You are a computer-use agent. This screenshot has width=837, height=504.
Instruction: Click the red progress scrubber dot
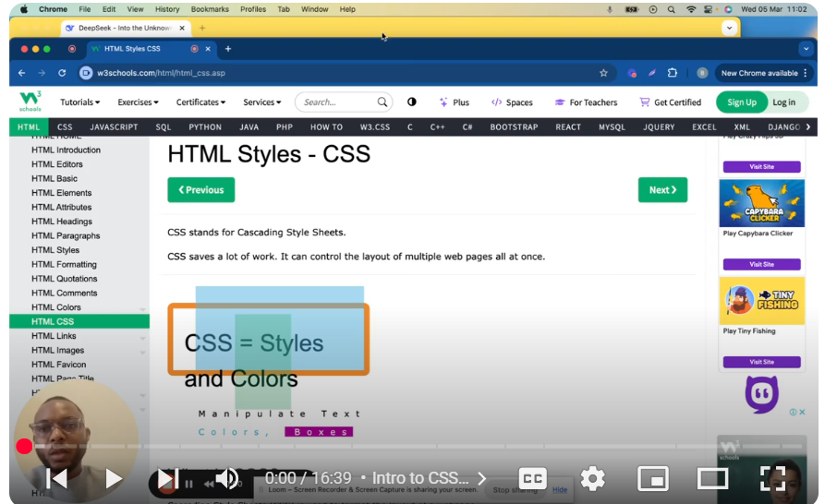24,447
